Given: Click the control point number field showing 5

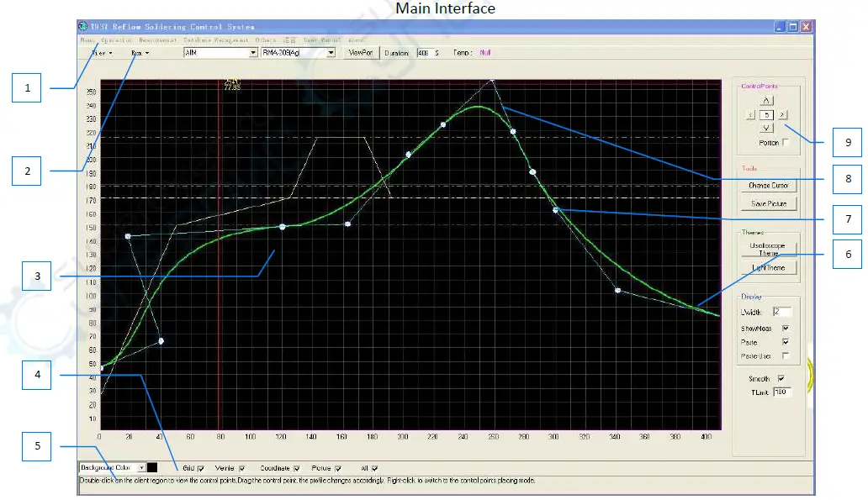Looking at the screenshot, I should coord(766,115).
